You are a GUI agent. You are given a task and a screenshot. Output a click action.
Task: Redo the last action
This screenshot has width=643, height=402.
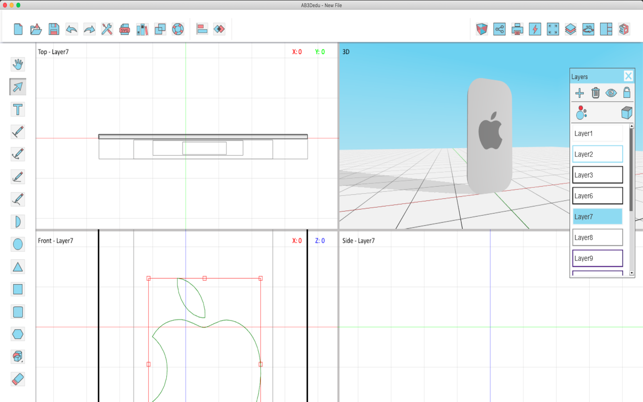[x=89, y=29]
